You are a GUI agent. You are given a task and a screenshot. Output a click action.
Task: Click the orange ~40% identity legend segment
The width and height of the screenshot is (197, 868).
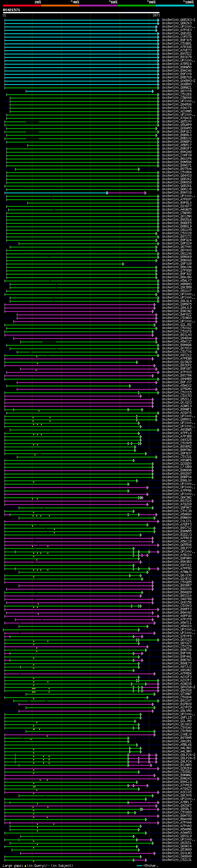(60, 6)
